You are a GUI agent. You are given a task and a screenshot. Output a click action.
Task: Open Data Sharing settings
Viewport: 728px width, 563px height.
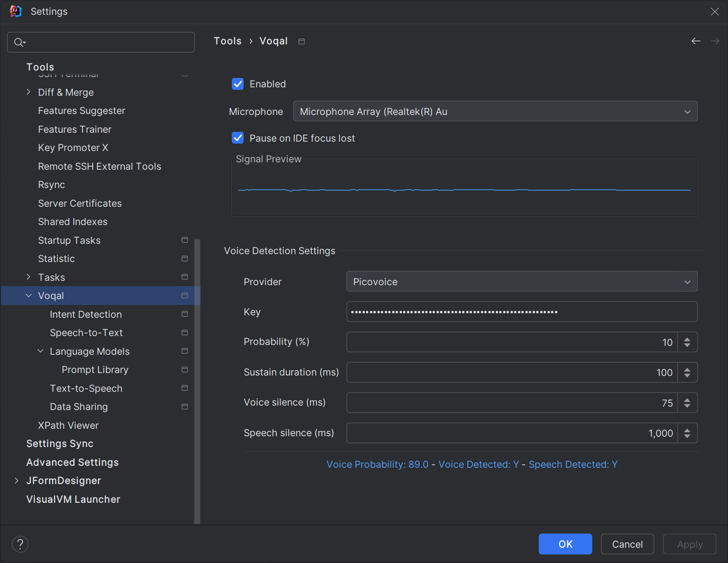click(79, 407)
